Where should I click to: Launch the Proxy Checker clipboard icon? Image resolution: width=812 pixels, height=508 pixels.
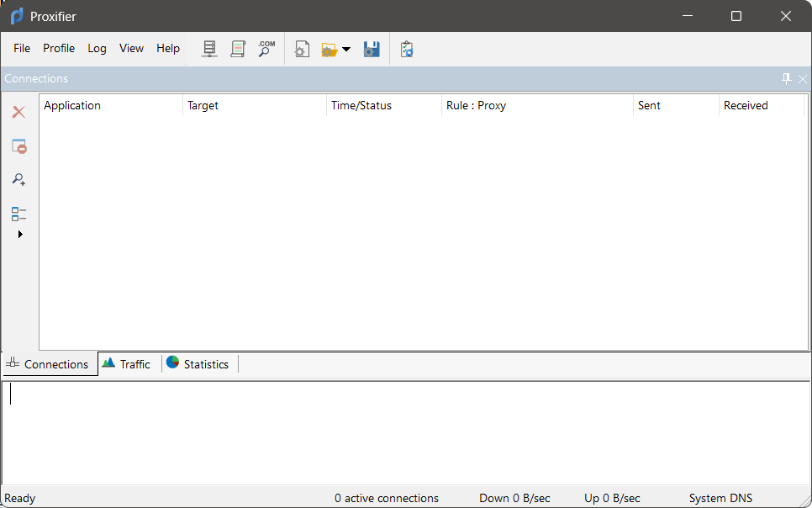point(407,50)
